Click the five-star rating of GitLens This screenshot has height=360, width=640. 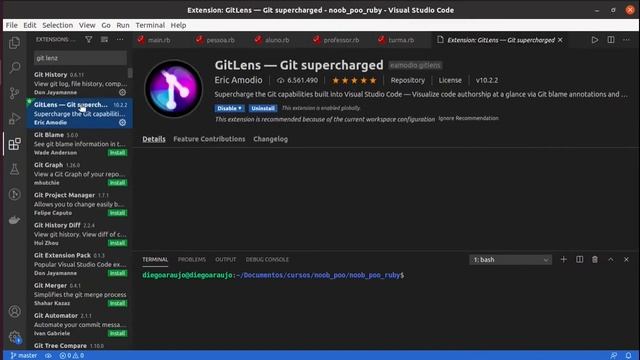coord(354,80)
